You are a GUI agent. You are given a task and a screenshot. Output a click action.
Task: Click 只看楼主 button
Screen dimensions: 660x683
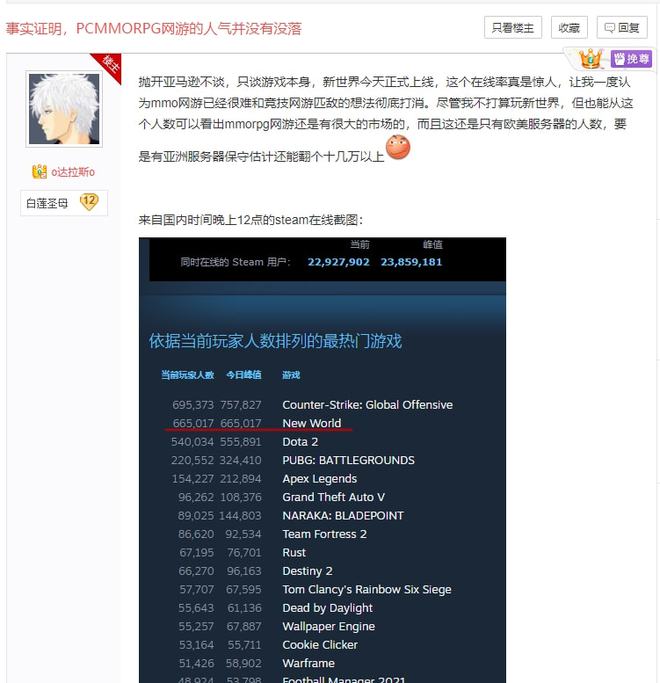pos(513,28)
